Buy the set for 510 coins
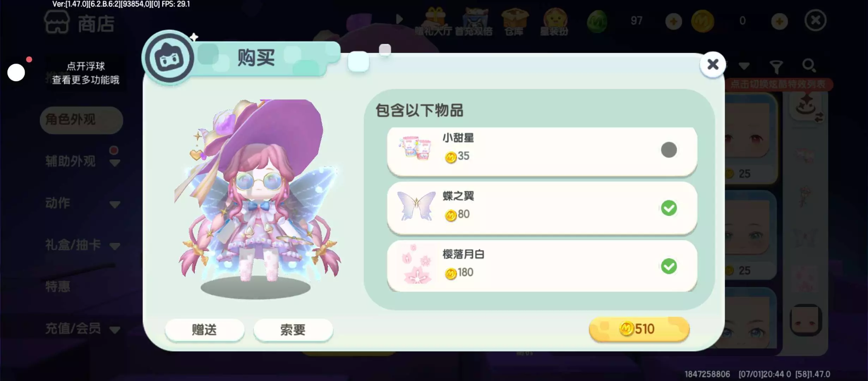 [x=639, y=329]
